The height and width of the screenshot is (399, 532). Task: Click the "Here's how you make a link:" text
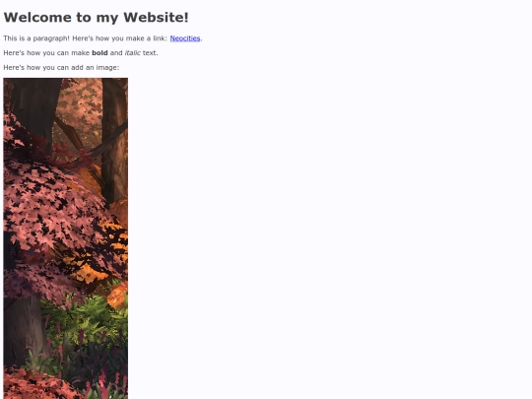[120, 38]
